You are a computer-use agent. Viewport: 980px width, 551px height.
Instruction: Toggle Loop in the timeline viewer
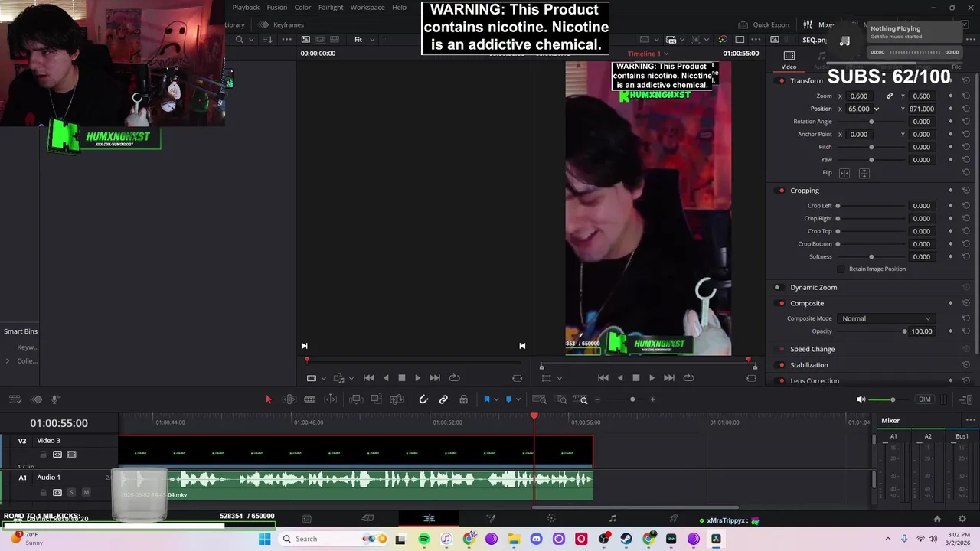tap(688, 378)
